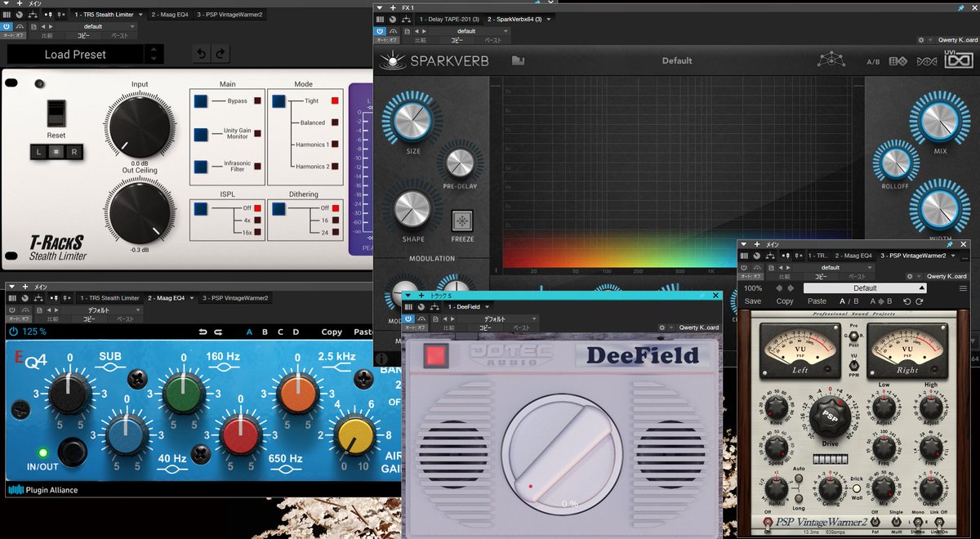Click Copy in Maag EQ4 toolbar
The height and width of the screenshot is (539, 980).
[x=332, y=332]
